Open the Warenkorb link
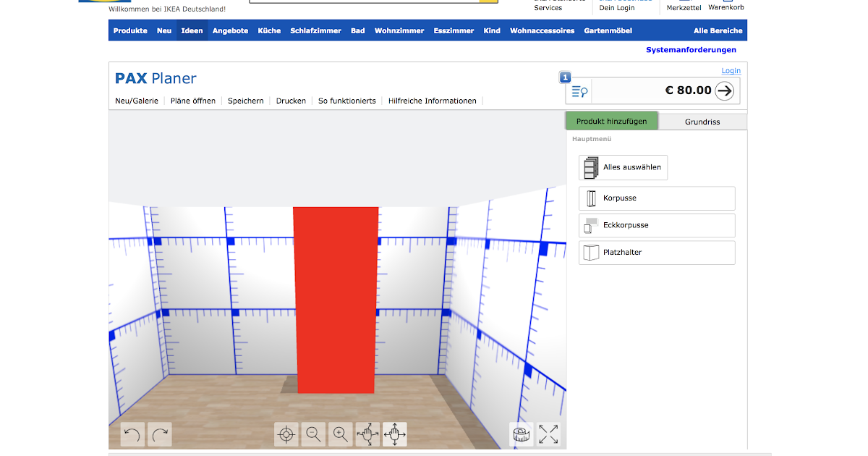The width and height of the screenshot is (868, 456). point(726,7)
